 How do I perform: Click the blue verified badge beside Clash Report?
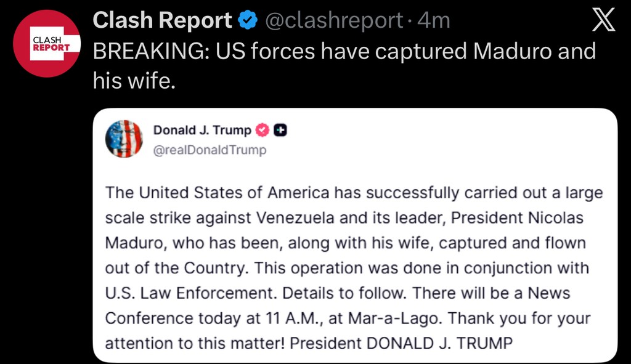(x=248, y=21)
